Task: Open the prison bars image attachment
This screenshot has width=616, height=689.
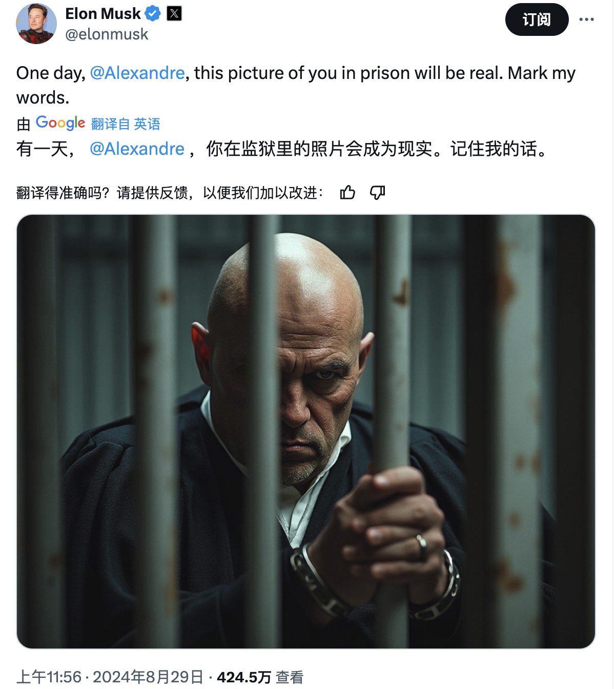Action: pyautogui.click(x=306, y=431)
